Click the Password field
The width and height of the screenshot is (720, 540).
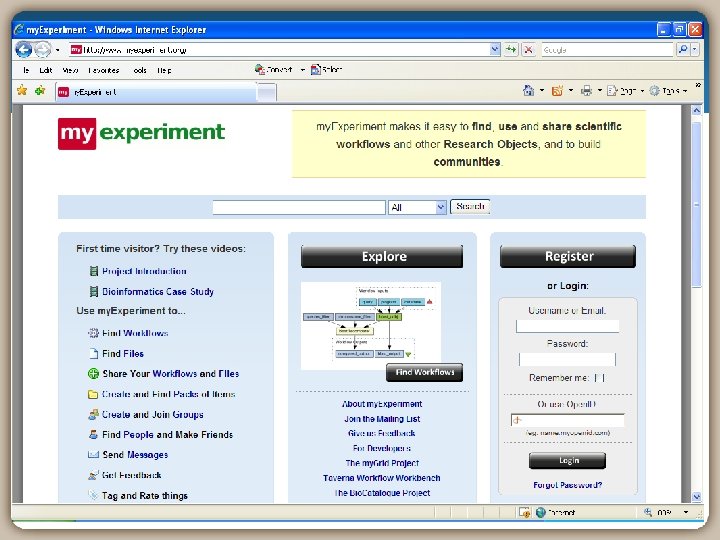coord(568,359)
